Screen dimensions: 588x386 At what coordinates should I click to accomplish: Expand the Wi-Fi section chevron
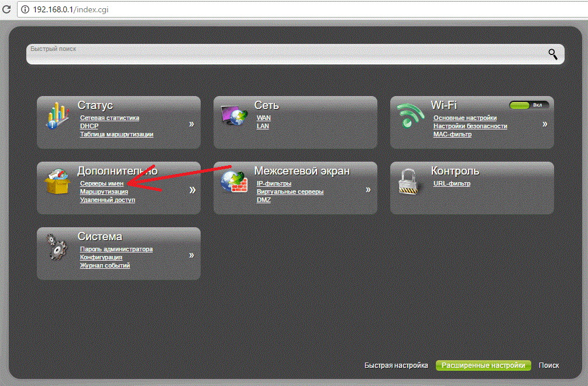pyautogui.click(x=545, y=124)
